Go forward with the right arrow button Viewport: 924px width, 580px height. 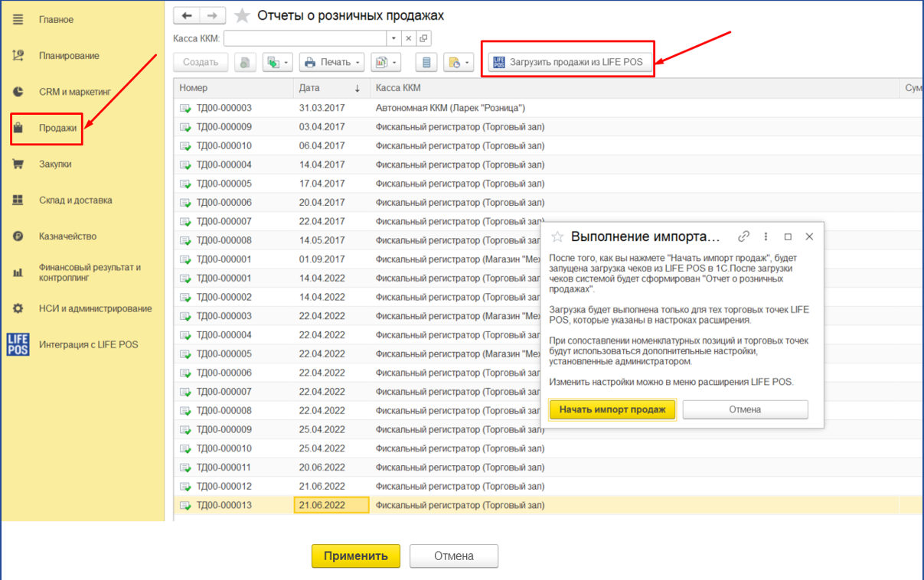point(212,15)
